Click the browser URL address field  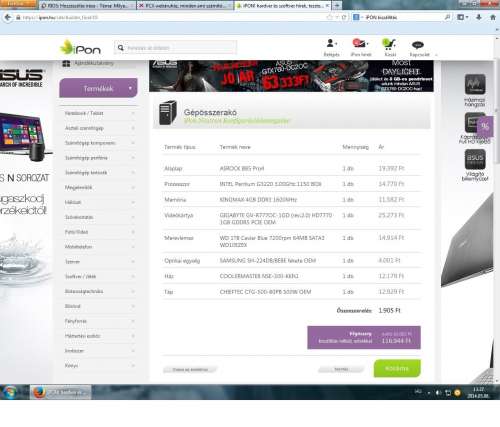tap(173, 17)
